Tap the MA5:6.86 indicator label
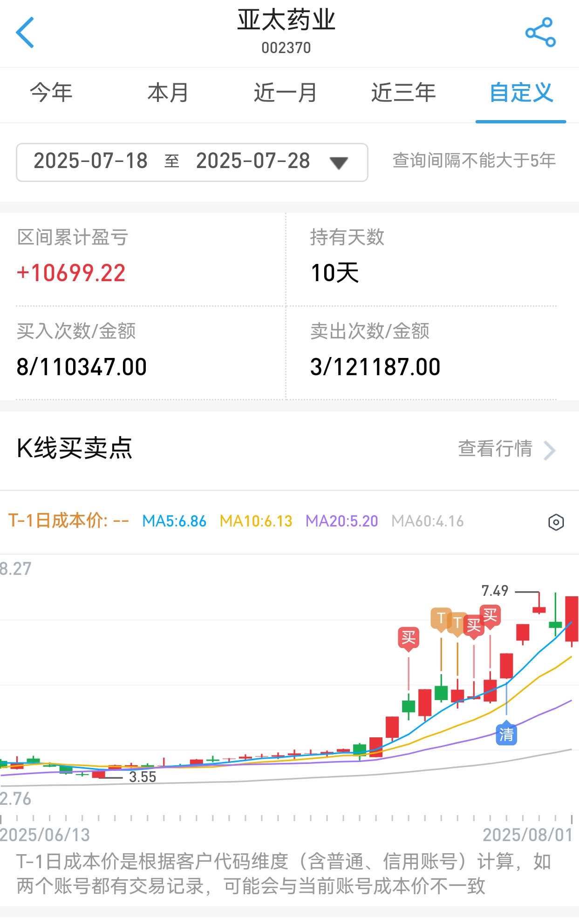This screenshot has height=924, width=579. pyautogui.click(x=174, y=521)
